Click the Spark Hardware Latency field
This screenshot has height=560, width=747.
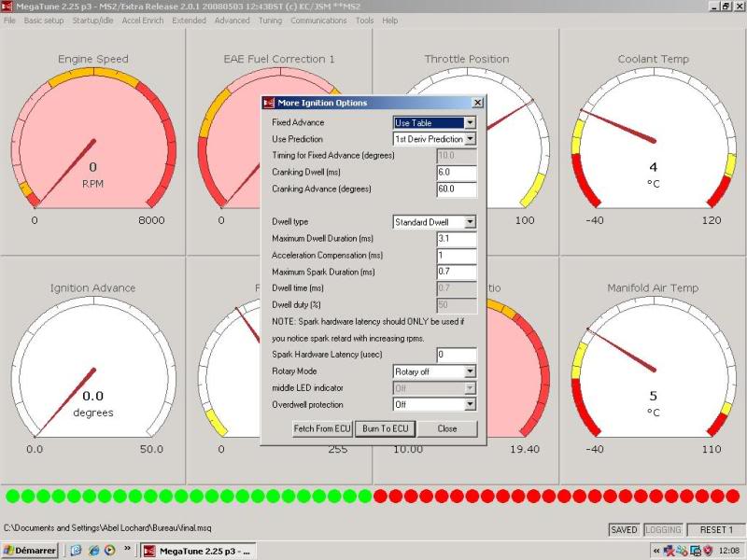point(457,355)
